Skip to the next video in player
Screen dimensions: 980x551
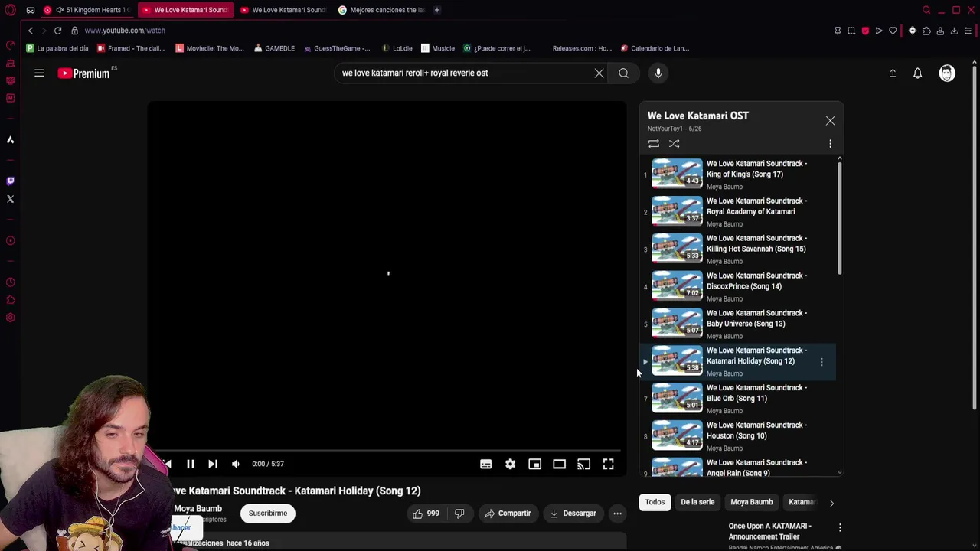tap(213, 464)
